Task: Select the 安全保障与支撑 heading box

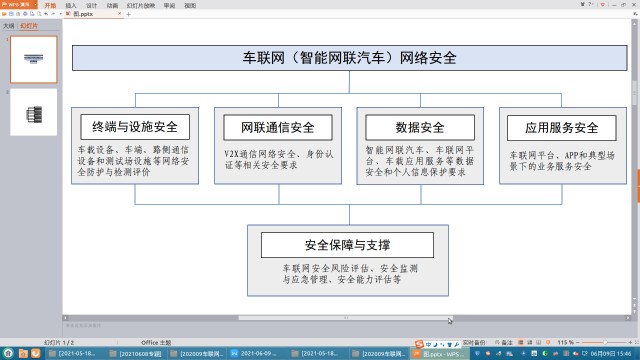Action: tap(347, 245)
